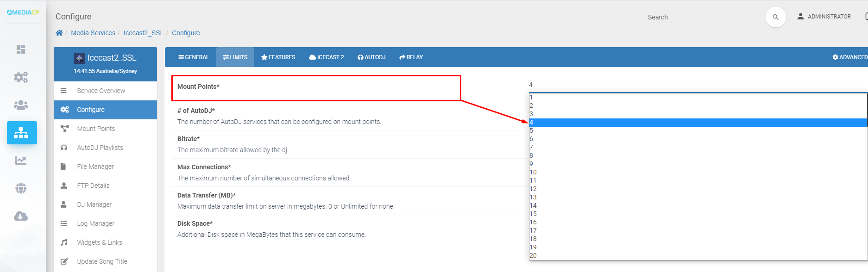The width and height of the screenshot is (868, 272).
Task: Click the Data Transfer (MB)* label
Action: click(207, 195)
